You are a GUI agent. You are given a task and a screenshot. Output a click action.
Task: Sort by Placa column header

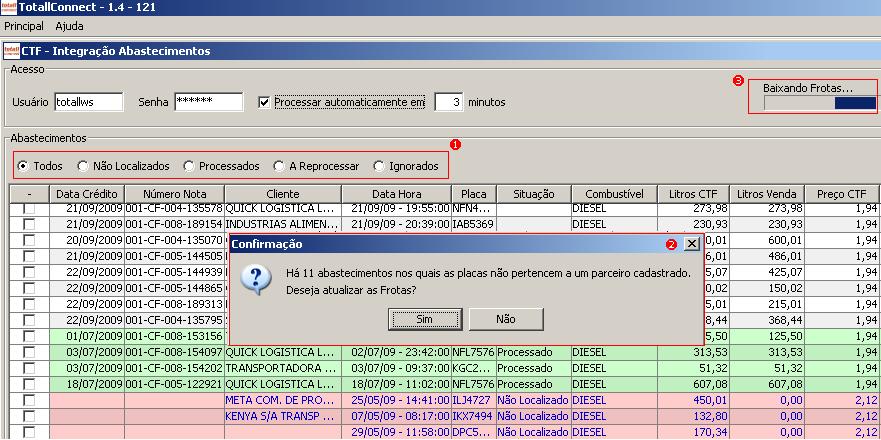(x=474, y=194)
